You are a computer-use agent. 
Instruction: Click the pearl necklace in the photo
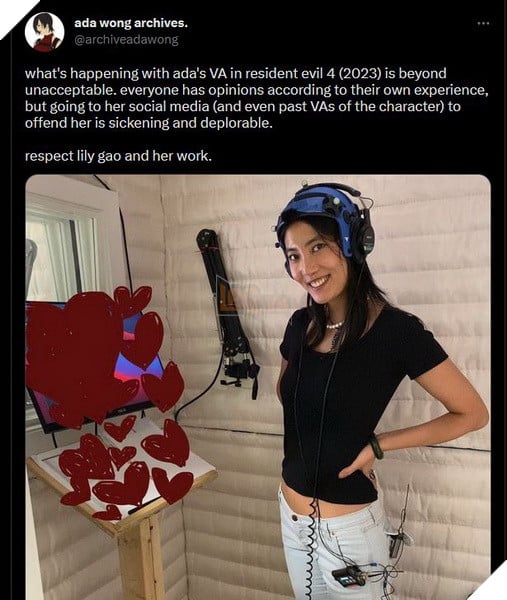point(335,325)
